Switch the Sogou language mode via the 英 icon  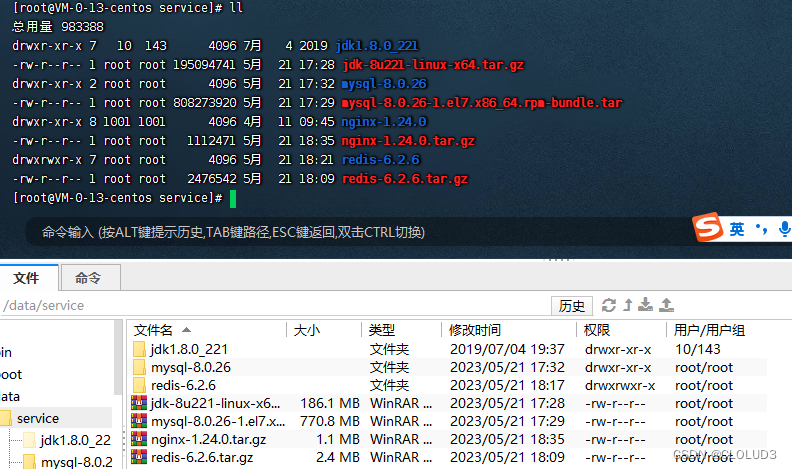coord(736,229)
